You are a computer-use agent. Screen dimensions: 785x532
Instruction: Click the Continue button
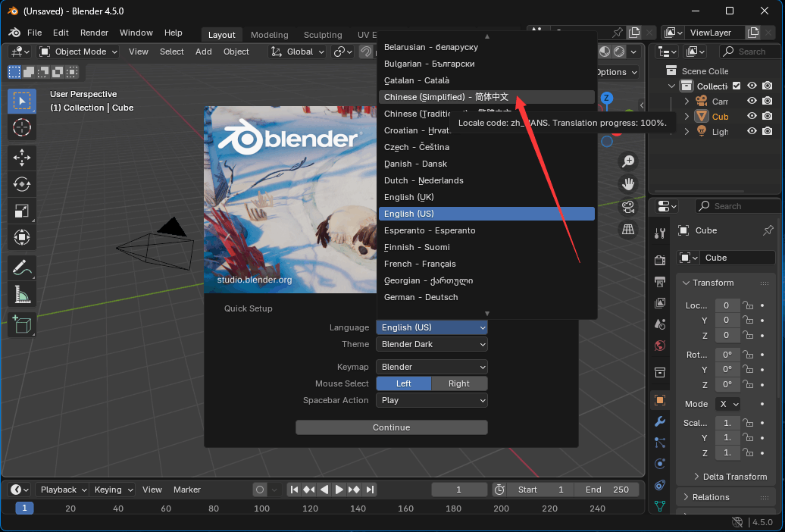(x=391, y=427)
